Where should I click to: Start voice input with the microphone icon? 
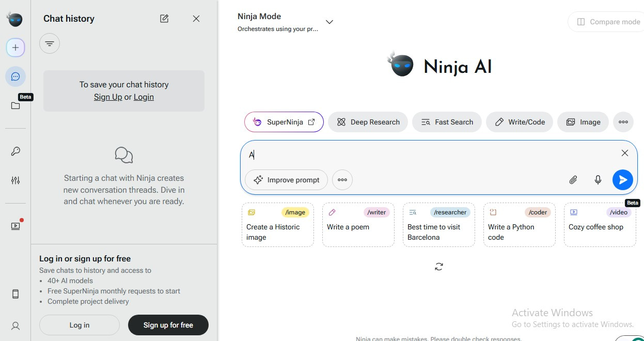click(598, 180)
